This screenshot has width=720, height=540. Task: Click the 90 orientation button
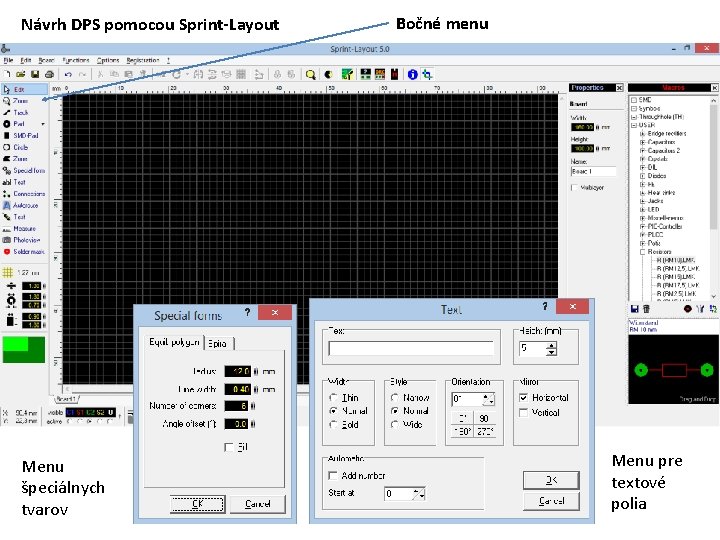[484, 418]
